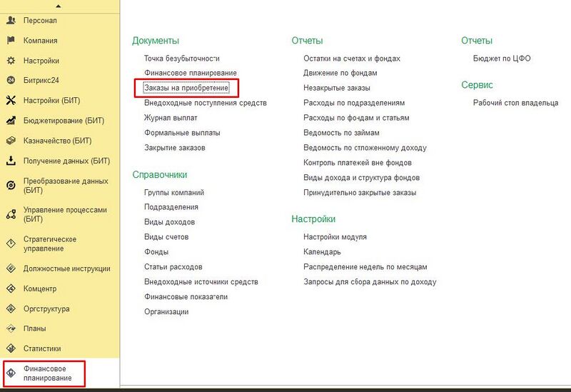This screenshot has width=571, height=392.
Task: Open Внедоходные поступления средств
Action: [x=206, y=103]
